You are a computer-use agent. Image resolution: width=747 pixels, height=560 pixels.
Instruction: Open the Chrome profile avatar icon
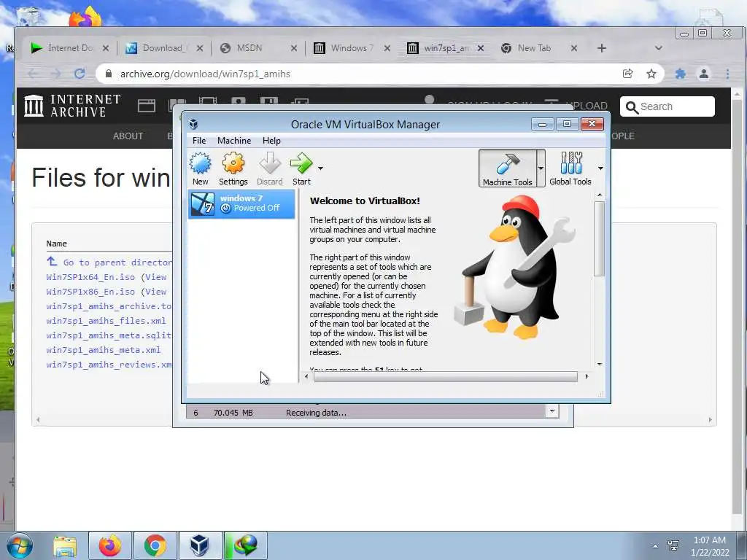[x=704, y=74]
